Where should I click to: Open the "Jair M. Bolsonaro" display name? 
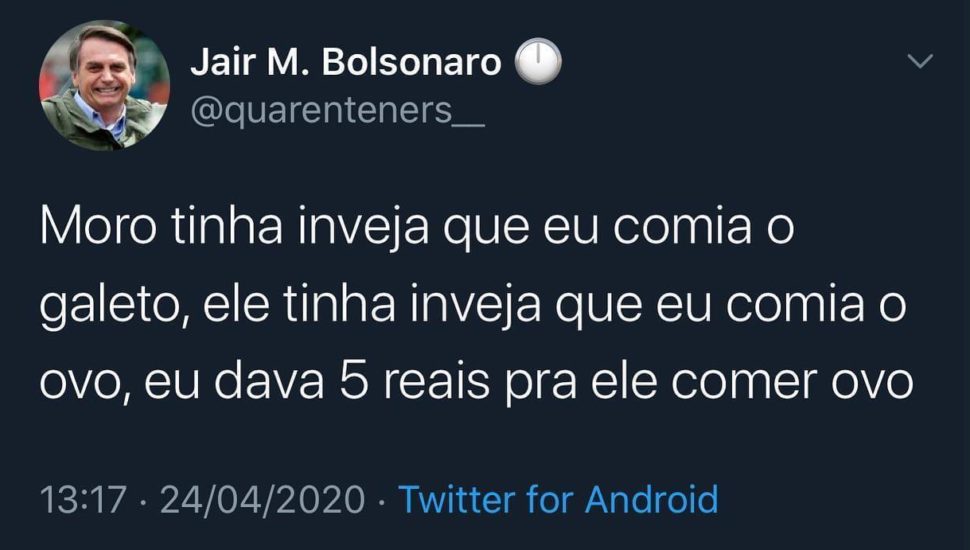[x=345, y=63]
